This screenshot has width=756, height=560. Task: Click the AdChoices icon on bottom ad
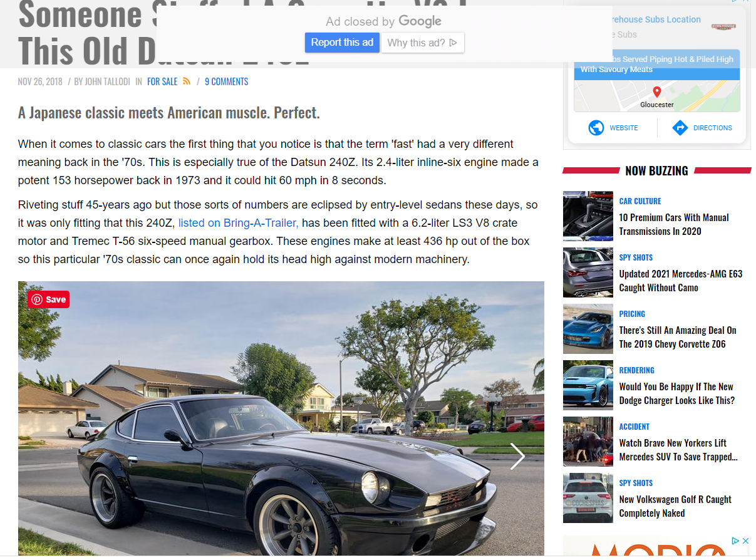(x=736, y=541)
